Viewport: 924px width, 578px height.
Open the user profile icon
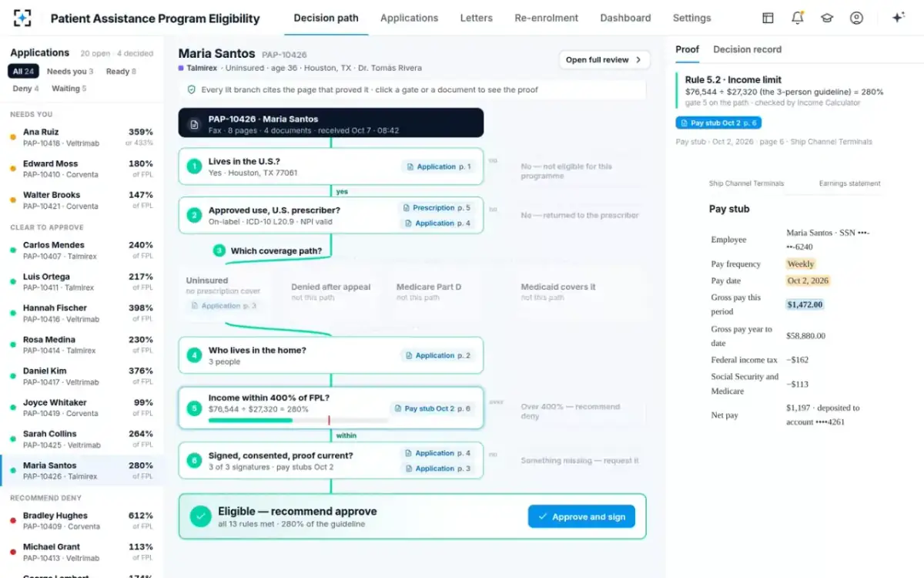pos(856,18)
